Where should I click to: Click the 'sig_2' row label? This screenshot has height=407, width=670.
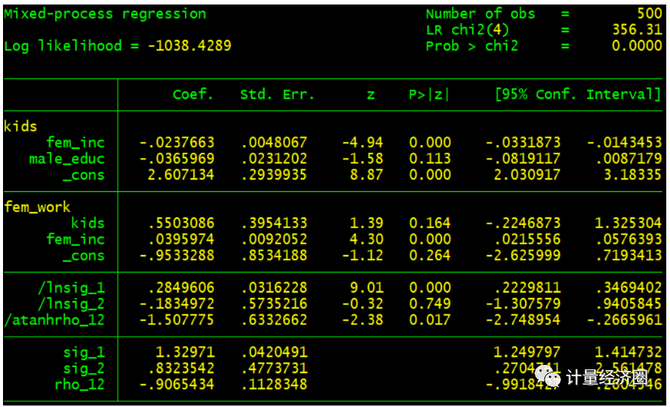pyautogui.click(x=84, y=369)
